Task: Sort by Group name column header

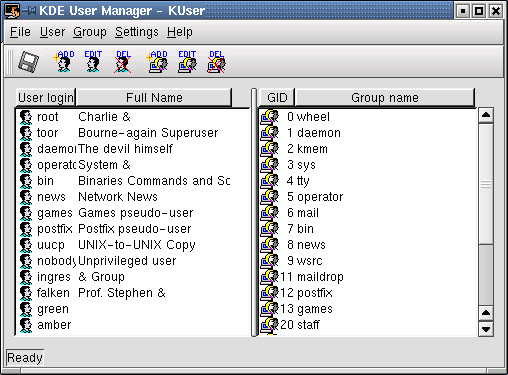Action: [x=385, y=98]
